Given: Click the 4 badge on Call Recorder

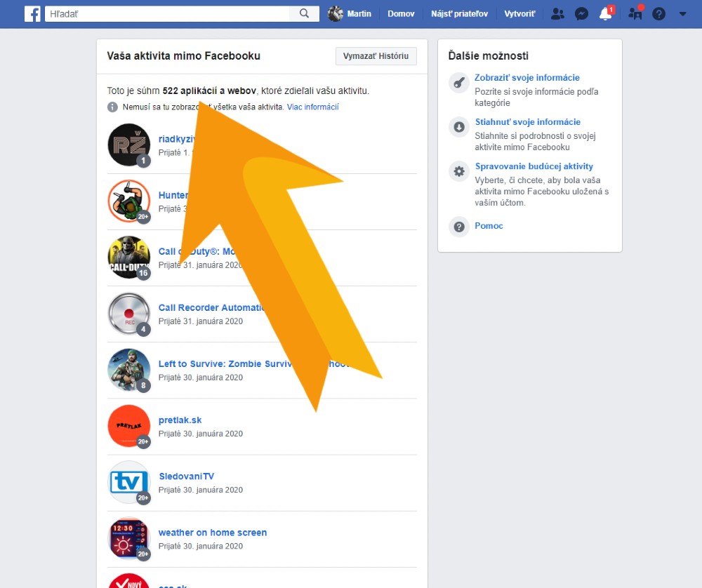Looking at the screenshot, I should (x=143, y=329).
